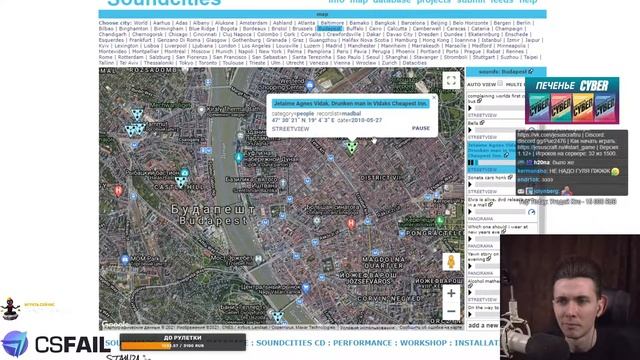Play the Sonata cars honk sound
This screenshot has width=640, height=360.
[470, 184]
